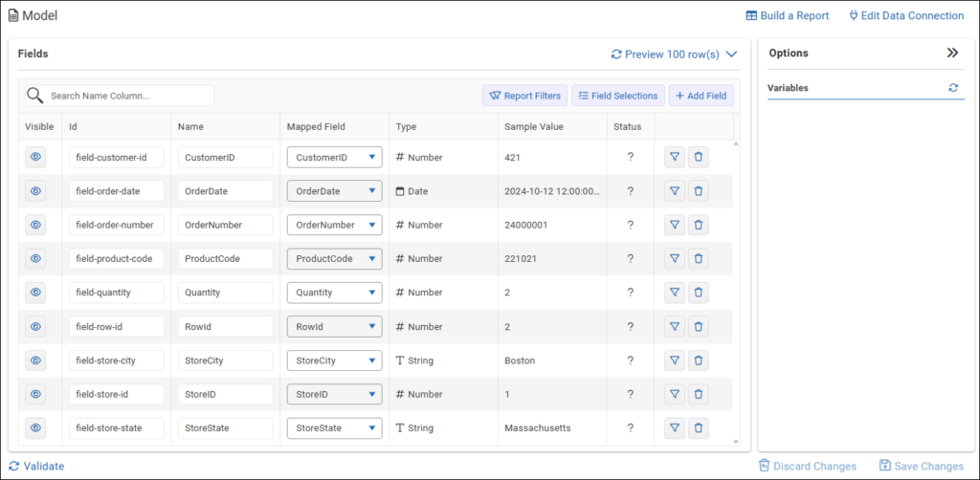Refresh Variables using the refresh icon
The height and width of the screenshot is (480, 980).
pyautogui.click(x=953, y=88)
